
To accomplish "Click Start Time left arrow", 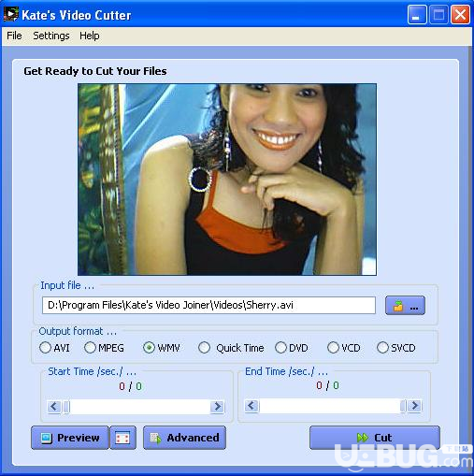I will pos(54,407).
